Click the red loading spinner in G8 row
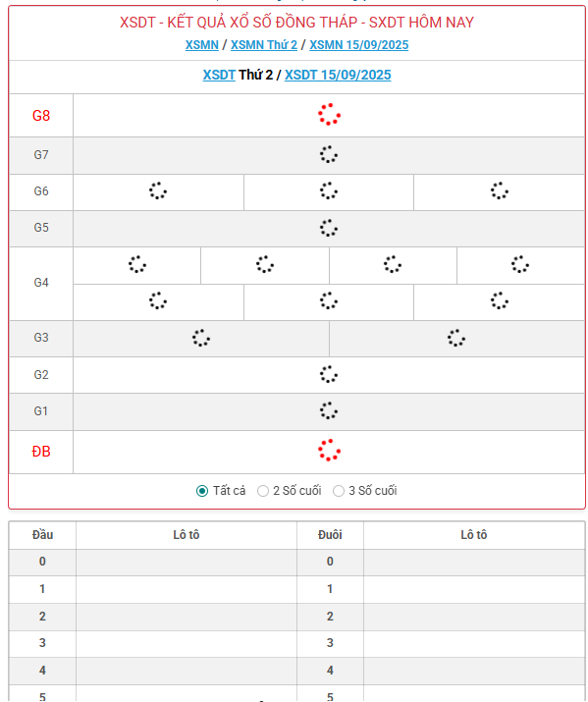 pyautogui.click(x=330, y=115)
